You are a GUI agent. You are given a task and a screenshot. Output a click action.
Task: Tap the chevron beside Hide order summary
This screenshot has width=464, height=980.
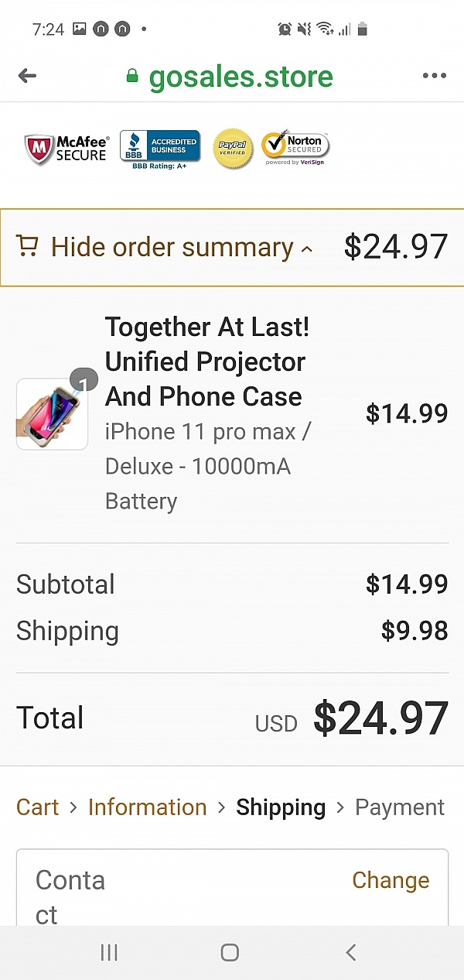[307, 249]
